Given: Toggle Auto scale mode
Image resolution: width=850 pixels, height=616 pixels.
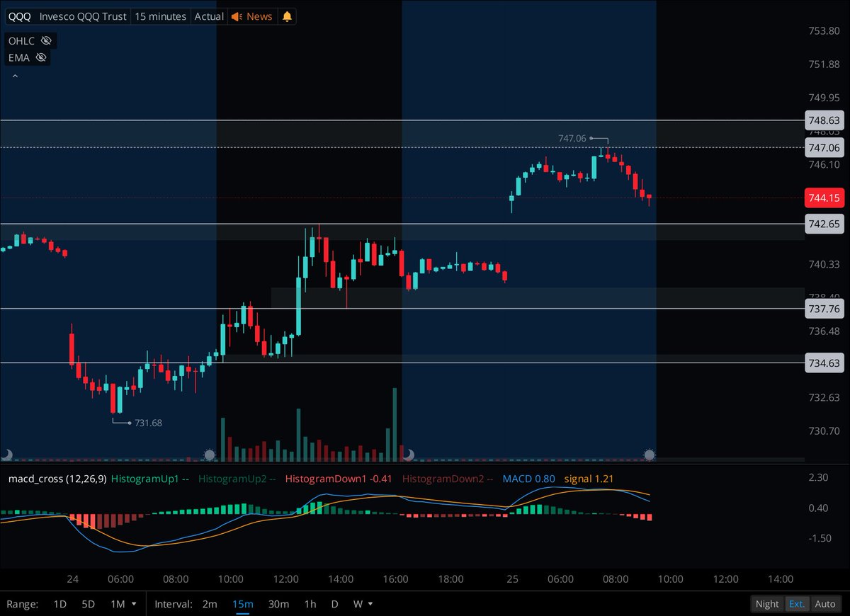Looking at the screenshot, I should [x=825, y=604].
